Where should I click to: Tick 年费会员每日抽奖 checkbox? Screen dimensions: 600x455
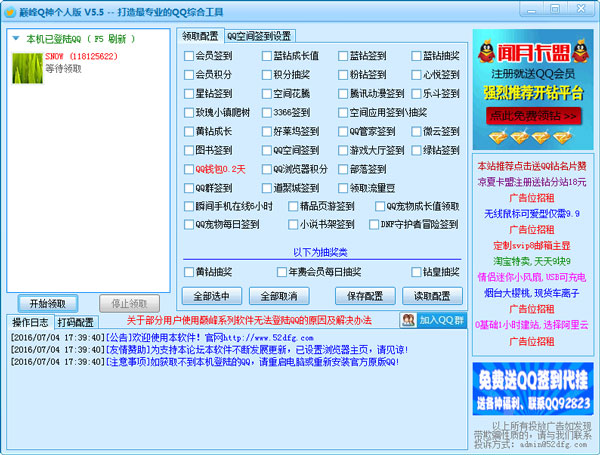(282, 272)
